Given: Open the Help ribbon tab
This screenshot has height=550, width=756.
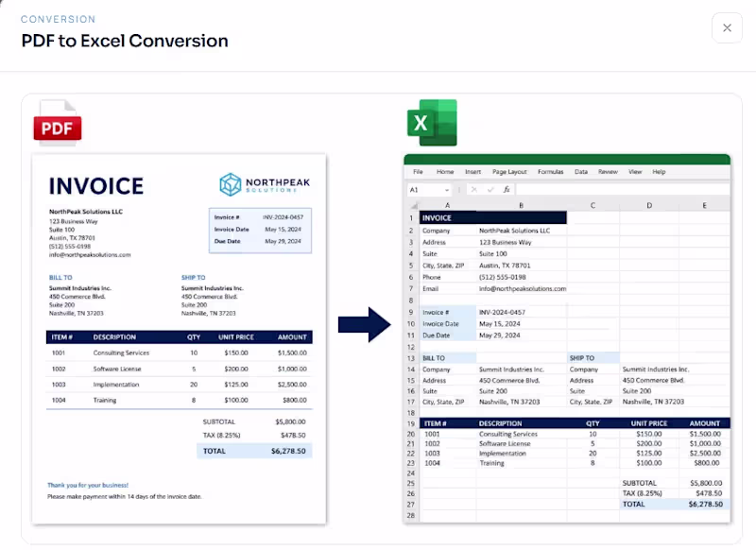Looking at the screenshot, I should click(x=659, y=172).
